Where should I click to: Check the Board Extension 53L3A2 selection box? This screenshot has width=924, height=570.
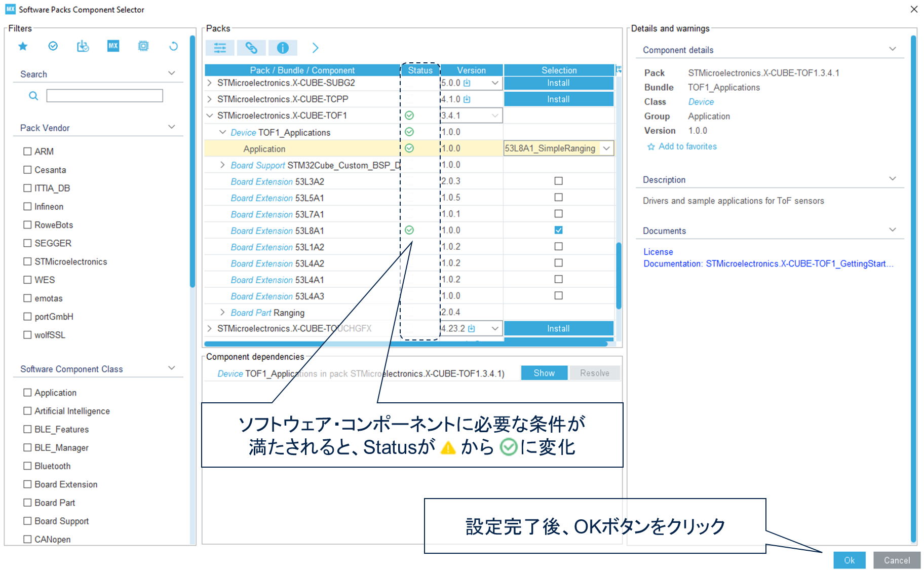point(558,181)
